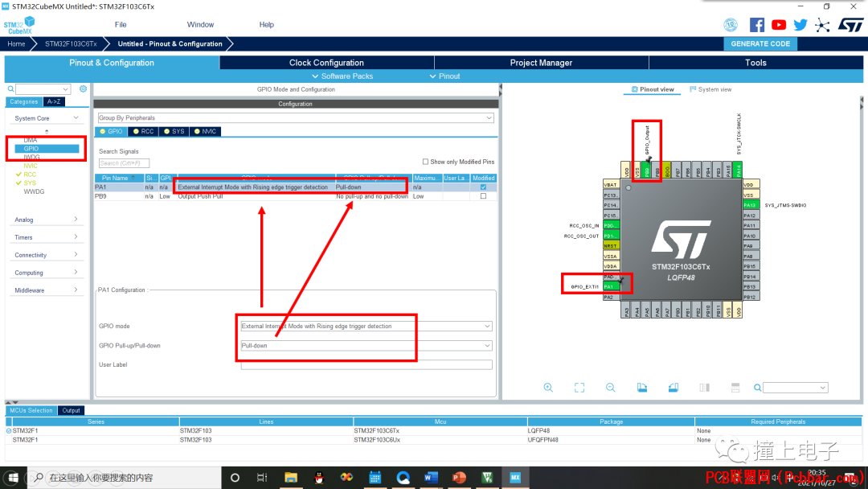This screenshot has width=868, height=489.
Task: Open the Project Manager tab
Action: click(541, 63)
